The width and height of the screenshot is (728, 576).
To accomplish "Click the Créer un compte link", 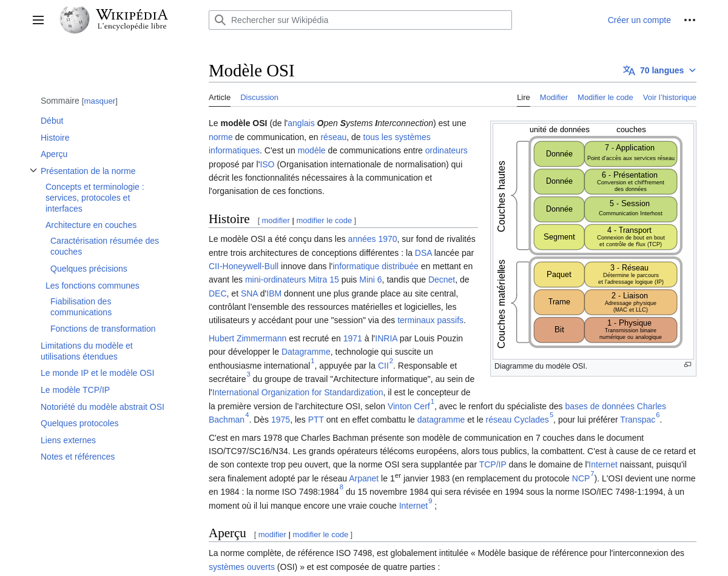I will [x=639, y=20].
